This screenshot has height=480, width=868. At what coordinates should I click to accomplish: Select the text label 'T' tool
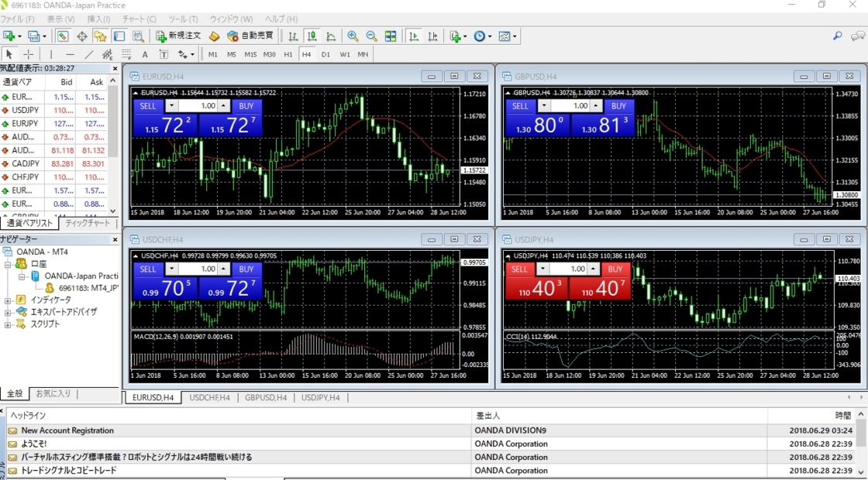click(x=164, y=54)
